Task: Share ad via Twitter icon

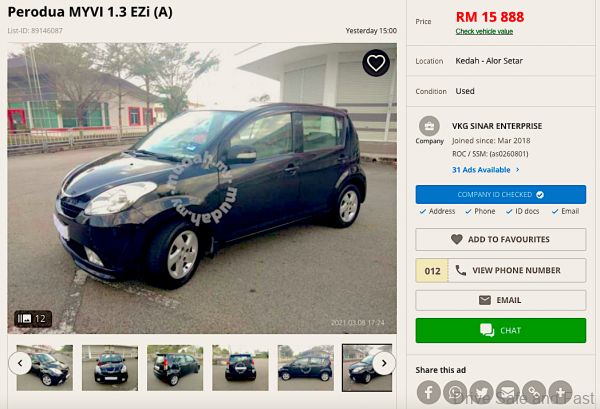Action: (481, 392)
